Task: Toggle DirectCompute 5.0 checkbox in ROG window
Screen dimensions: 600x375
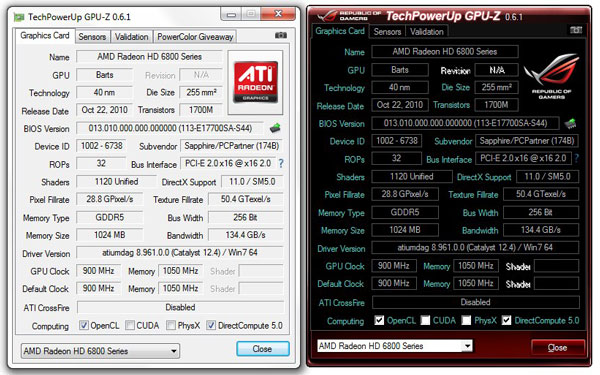Action: (x=506, y=320)
